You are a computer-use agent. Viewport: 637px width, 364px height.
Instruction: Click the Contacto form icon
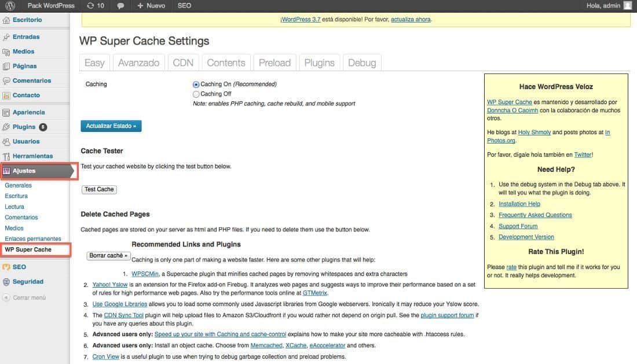pyautogui.click(x=6, y=95)
